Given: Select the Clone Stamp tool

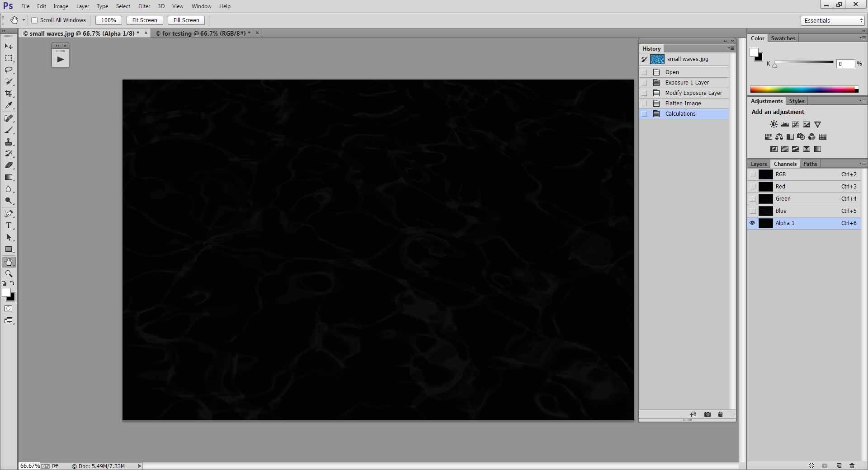Looking at the screenshot, I should pos(9,142).
